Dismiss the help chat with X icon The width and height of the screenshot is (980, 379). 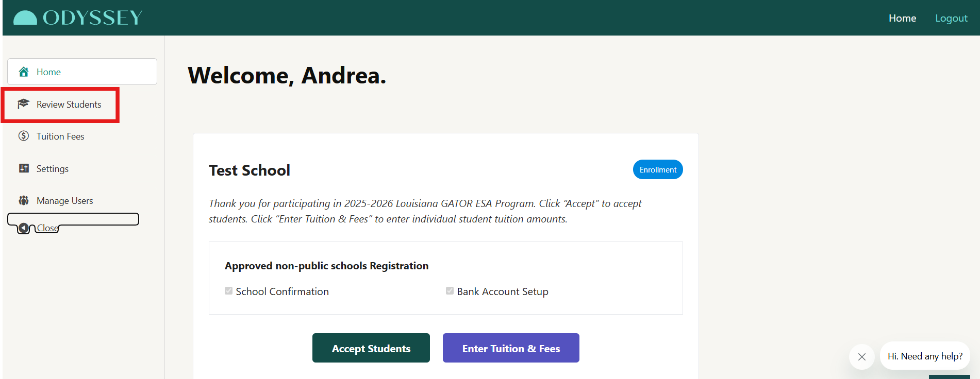pyautogui.click(x=861, y=356)
